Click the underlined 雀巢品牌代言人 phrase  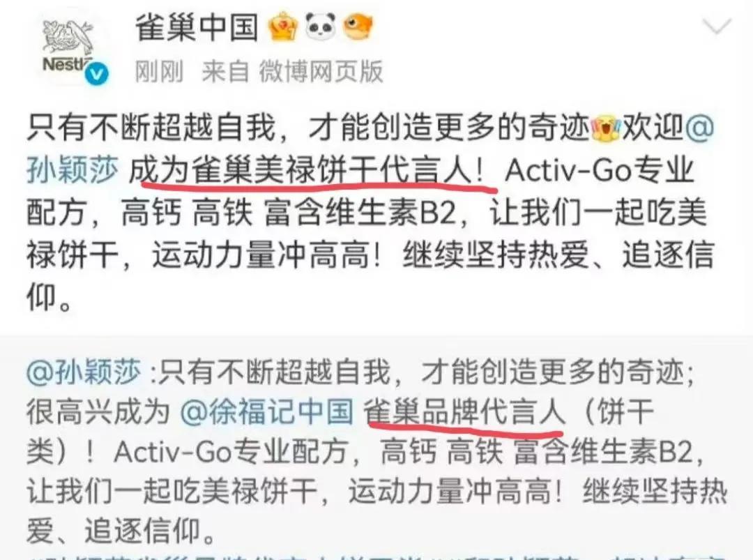click(x=463, y=412)
